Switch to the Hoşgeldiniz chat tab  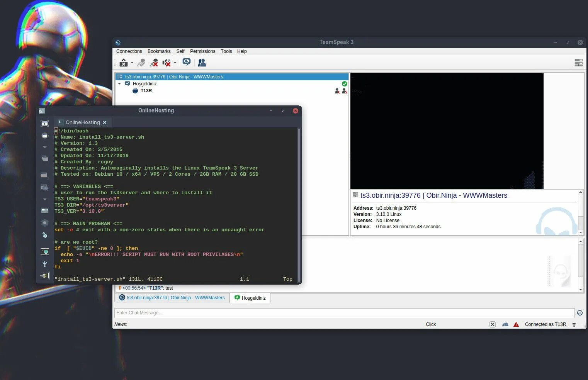click(250, 298)
